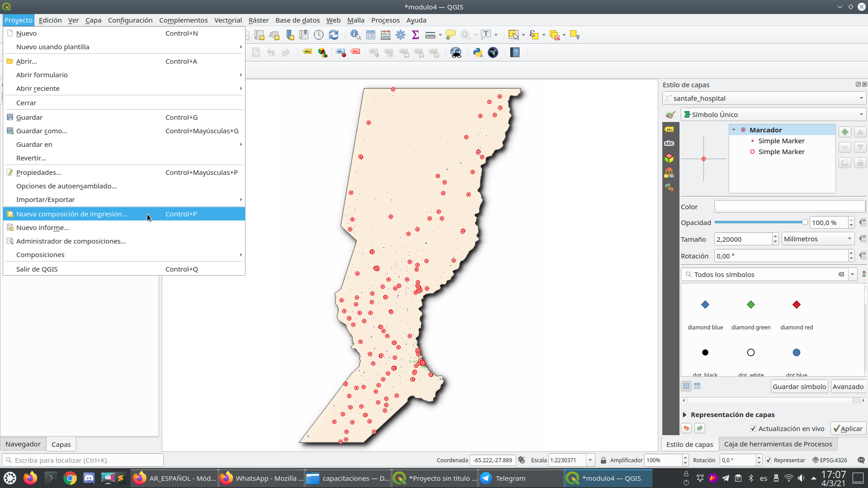Select the text annotation tool
This screenshot has width=868, height=488.
click(x=486, y=35)
